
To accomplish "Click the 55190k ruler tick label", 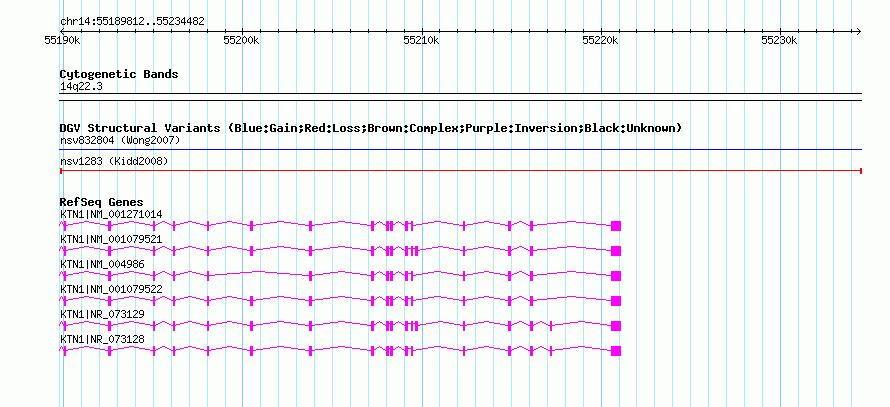I will point(62,40).
